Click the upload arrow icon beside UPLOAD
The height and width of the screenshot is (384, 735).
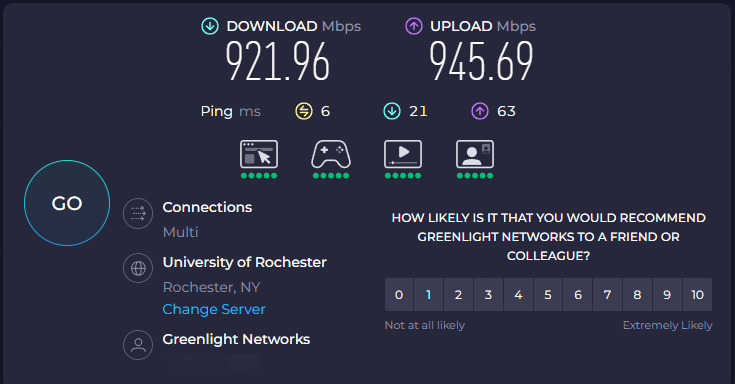coord(414,26)
